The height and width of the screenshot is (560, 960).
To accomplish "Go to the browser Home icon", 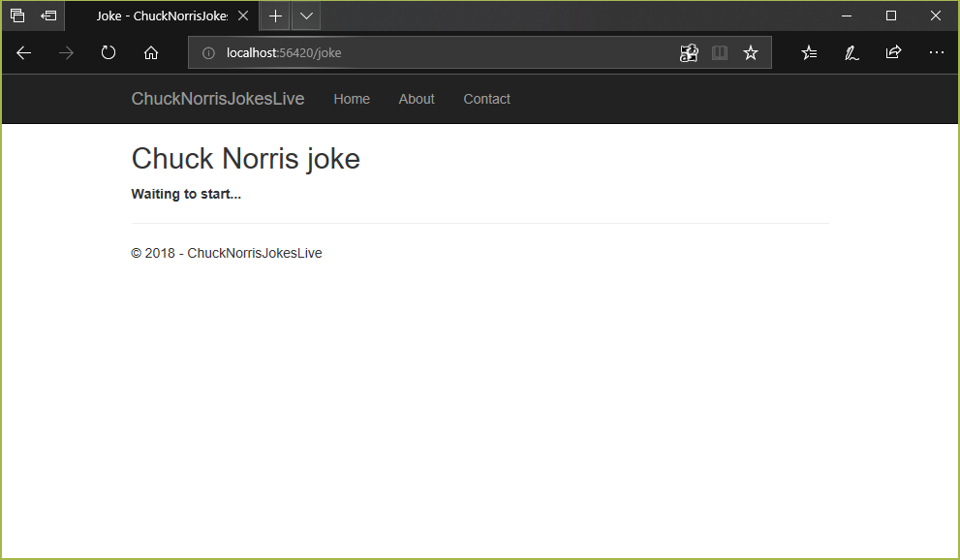I will (x=151, y=53).
